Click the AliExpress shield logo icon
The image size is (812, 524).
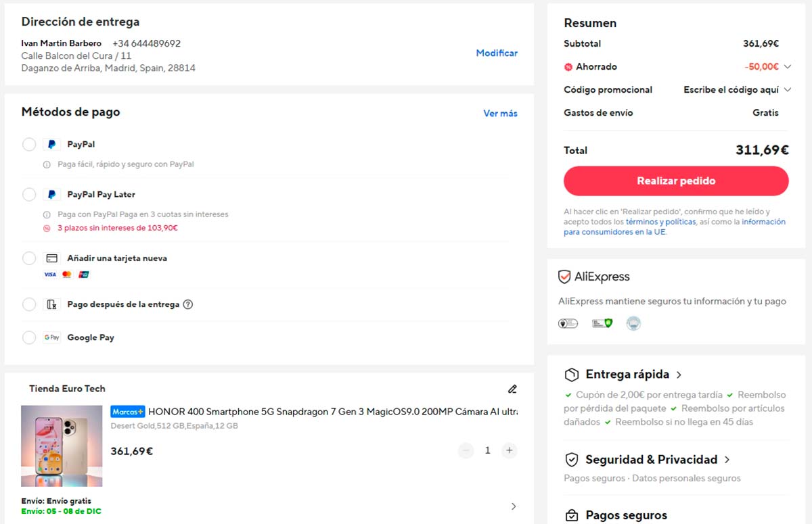tap(564, 277)
